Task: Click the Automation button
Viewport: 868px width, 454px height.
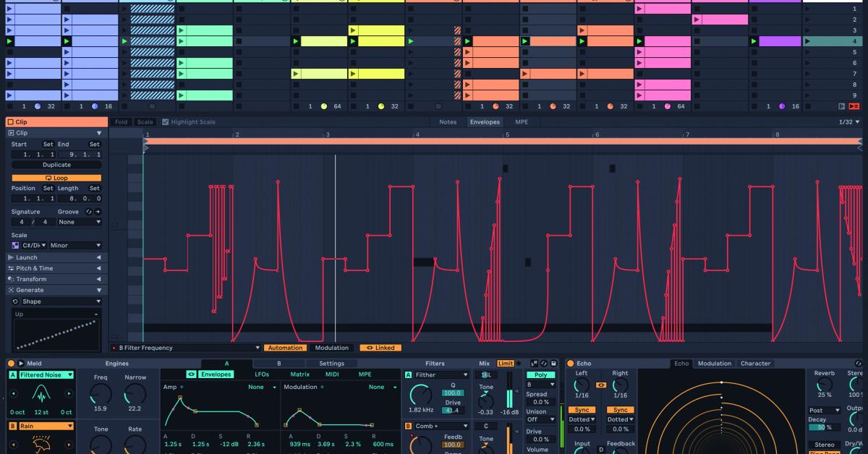Action: coord(285,348)
